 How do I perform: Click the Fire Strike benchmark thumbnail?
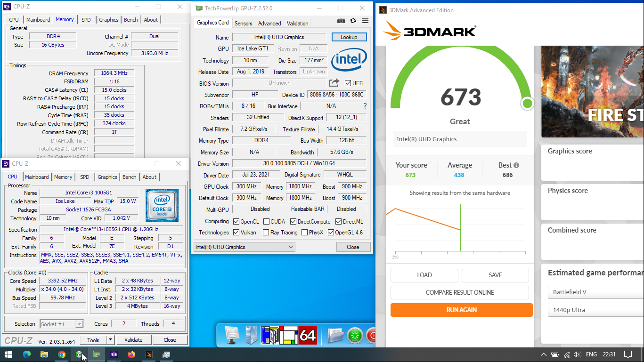point(593,92)
